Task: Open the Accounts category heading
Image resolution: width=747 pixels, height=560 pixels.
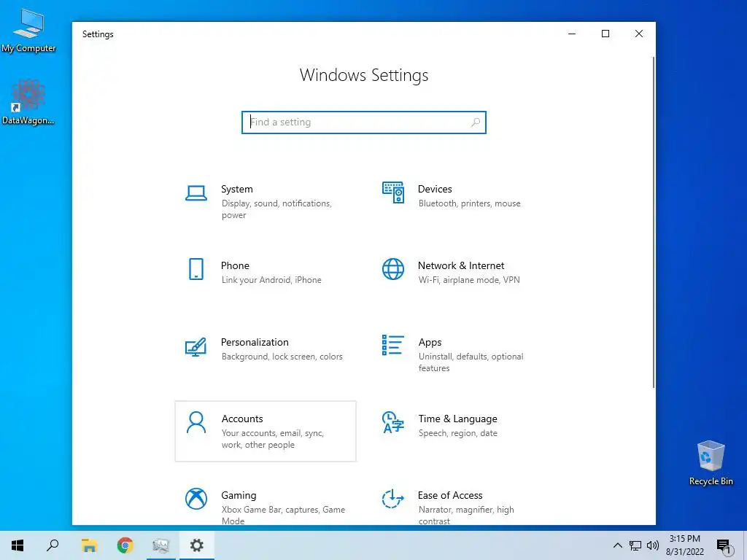Action: pos(242,419)
